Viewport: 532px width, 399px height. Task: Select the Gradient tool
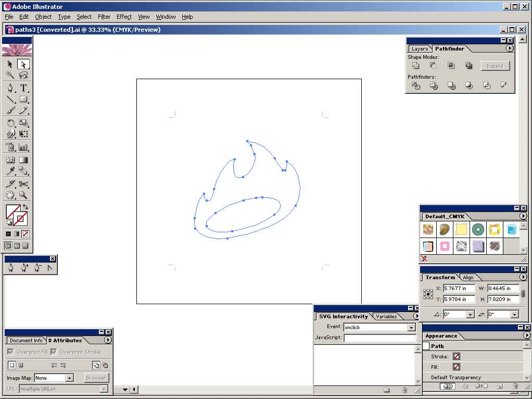(23, 160)
